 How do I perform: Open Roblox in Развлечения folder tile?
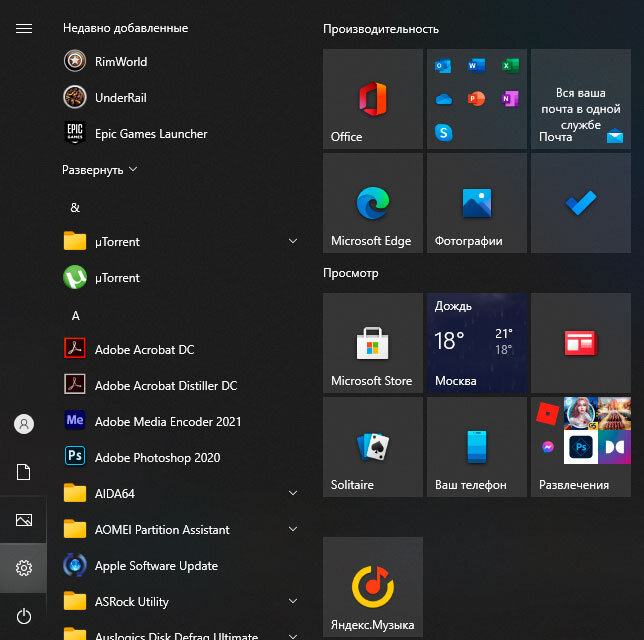[x=547, y=413]
